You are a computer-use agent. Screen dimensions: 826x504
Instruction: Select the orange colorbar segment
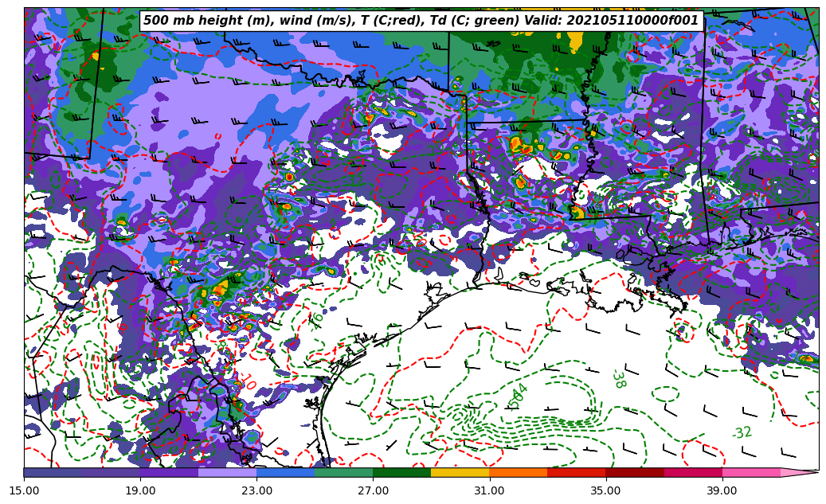(518, 472)
